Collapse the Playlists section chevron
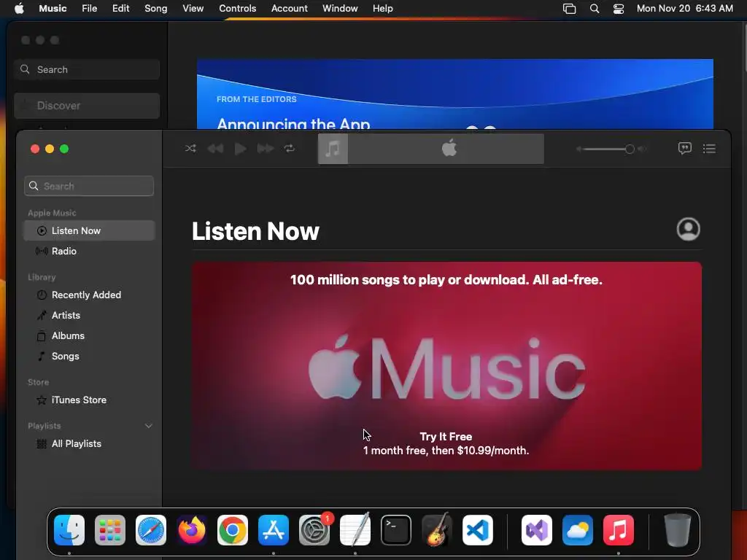Image resolution: width=747 pixels, height=560 pixels. click(x=149, y=426)
